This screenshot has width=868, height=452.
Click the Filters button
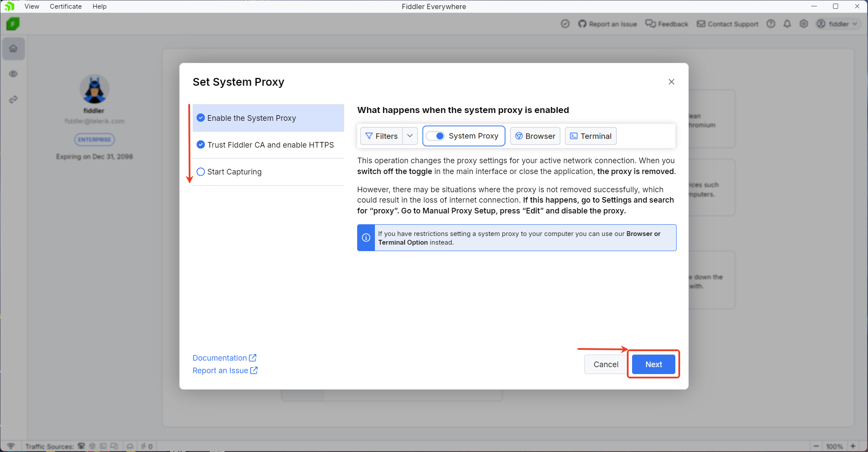pos(381,136)
